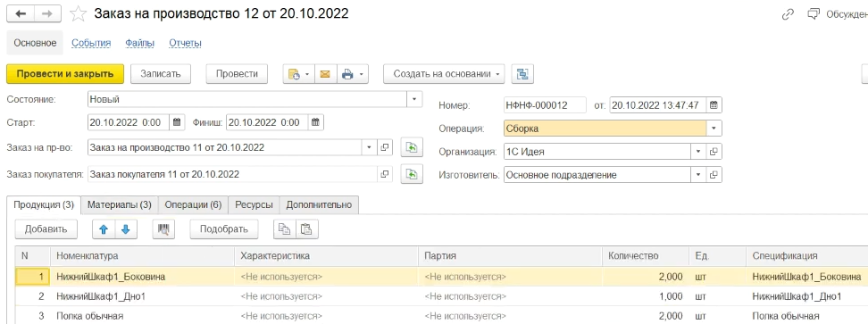Click the Количество column header

(646, 256)
